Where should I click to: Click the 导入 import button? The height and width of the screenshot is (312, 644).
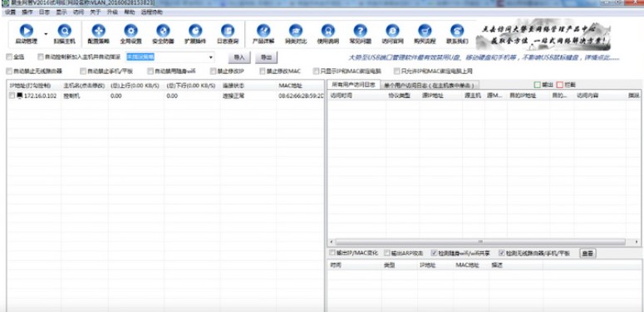coord(239,57)
